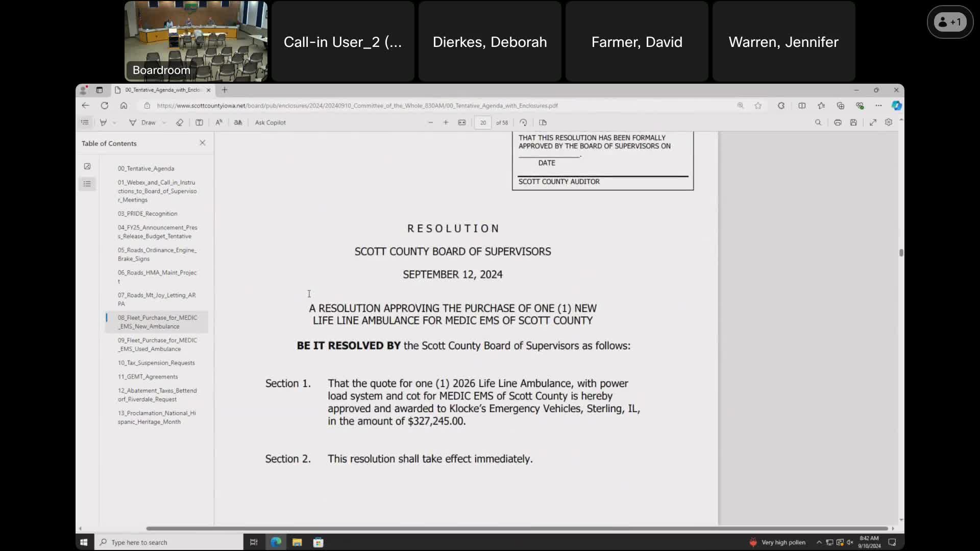980x551 pixels.
Task: Click the Fit to width icon
Action: click(462, 122)
